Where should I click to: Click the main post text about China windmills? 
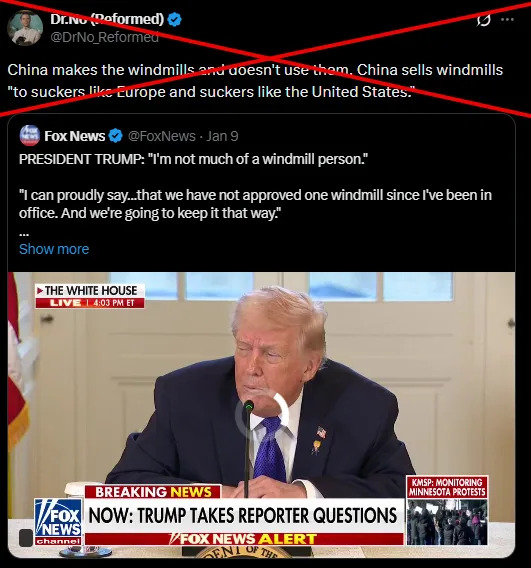[255, 81]
